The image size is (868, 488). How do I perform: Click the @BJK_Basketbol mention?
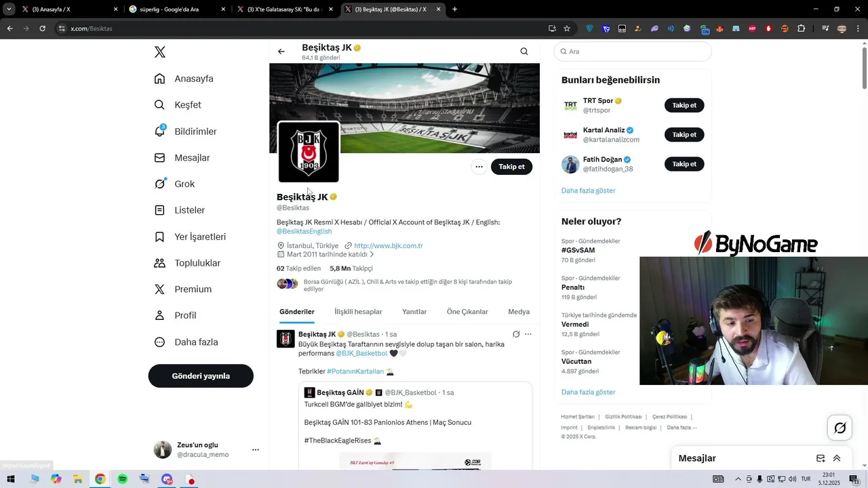(x=361, y=353)
